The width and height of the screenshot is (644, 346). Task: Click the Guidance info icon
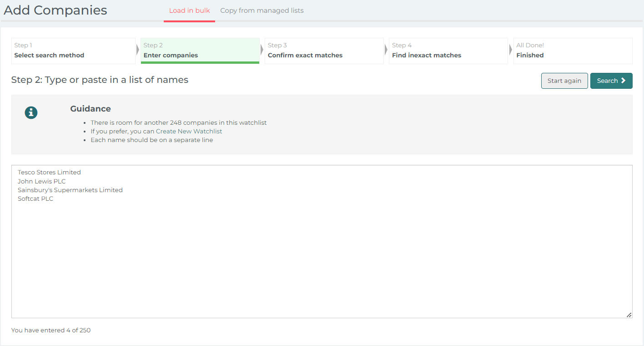tap(31, 112)
